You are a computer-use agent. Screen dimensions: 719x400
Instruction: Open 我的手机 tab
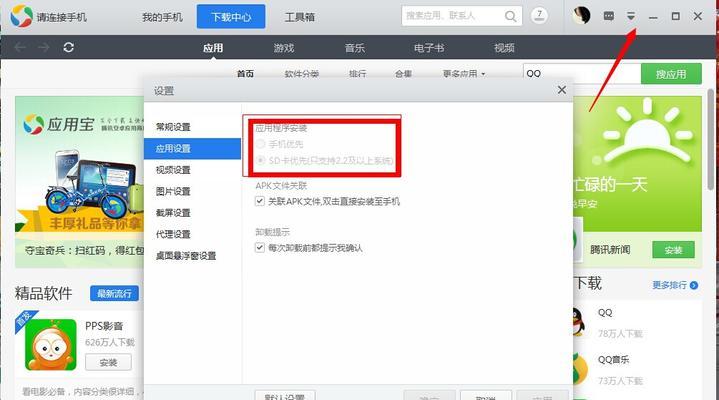pos(162,17)
